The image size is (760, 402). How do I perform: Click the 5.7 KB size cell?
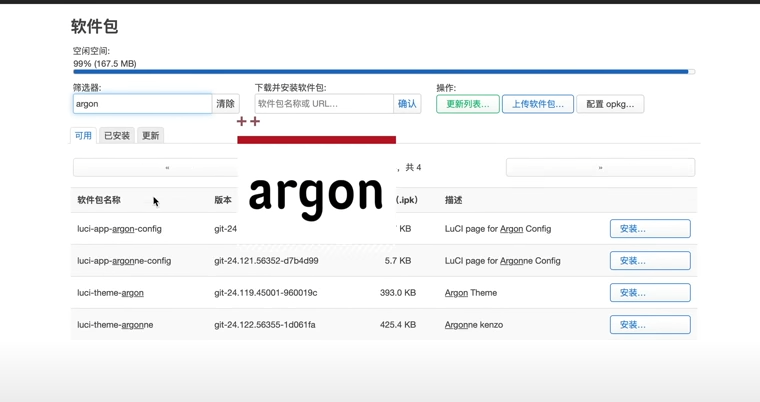(x=398, y=261)
